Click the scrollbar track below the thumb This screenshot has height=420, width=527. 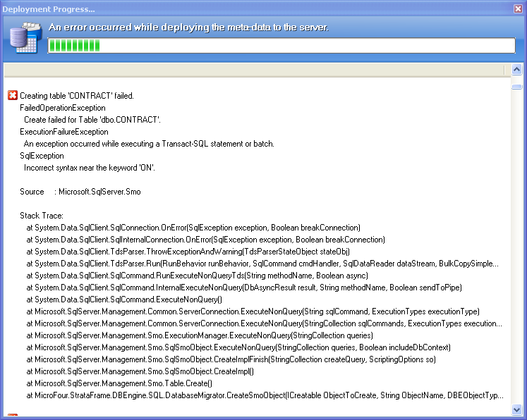point(516,247)
